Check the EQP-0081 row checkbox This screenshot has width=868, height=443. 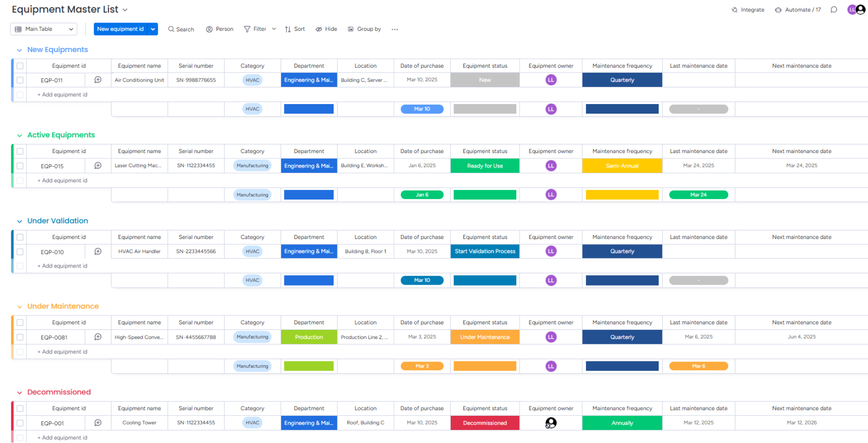pyautogui.click(x=20, y=337)
